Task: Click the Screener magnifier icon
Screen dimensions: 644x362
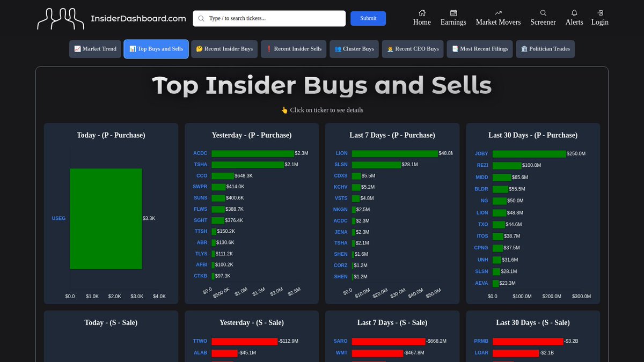Action: (543, 13)
